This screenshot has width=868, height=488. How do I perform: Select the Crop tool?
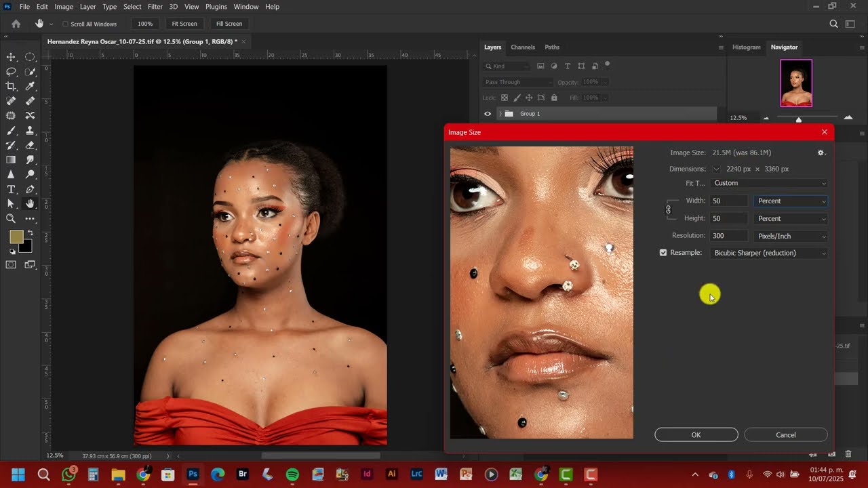point(11,86)
